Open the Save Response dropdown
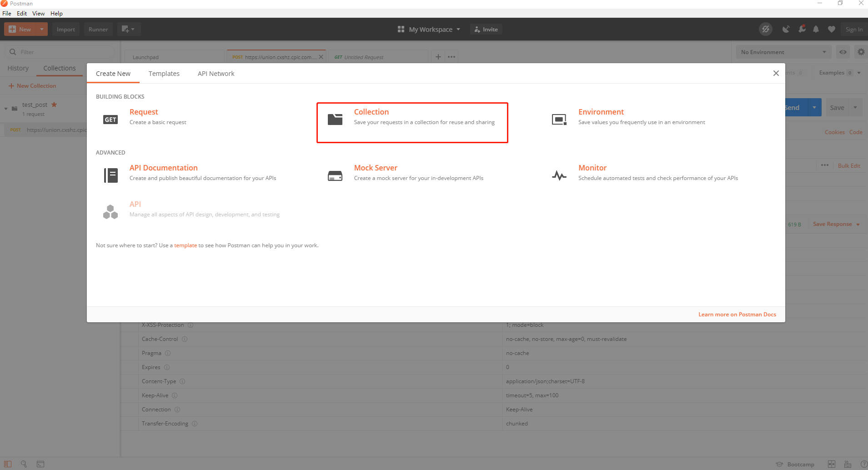This screenshot has width=868, height=470. pyautogui.click(x=836, y=224)
